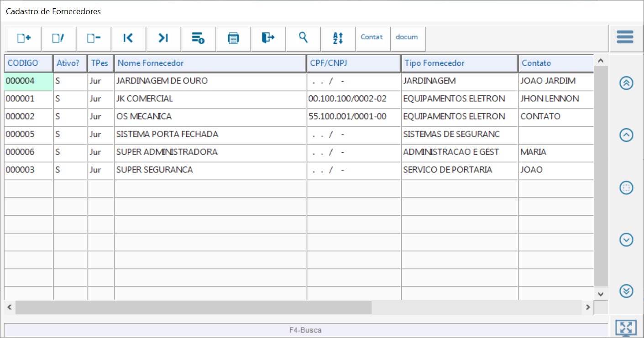Image resolution: width=644 pixels, height=338 pixels.
Task: Click the fullscreen expand icon at bottom right
Action: 626,328
